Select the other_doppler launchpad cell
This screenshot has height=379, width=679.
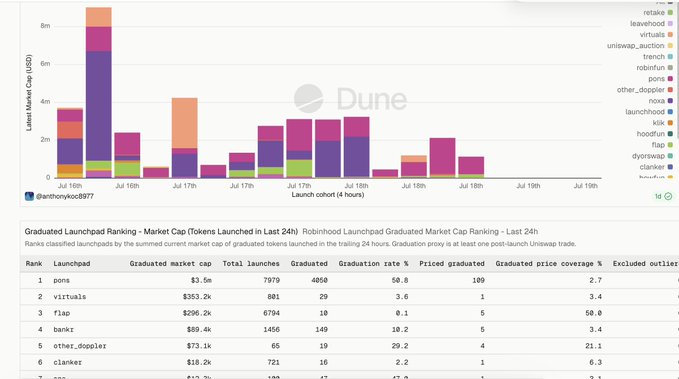coord(80,346)
